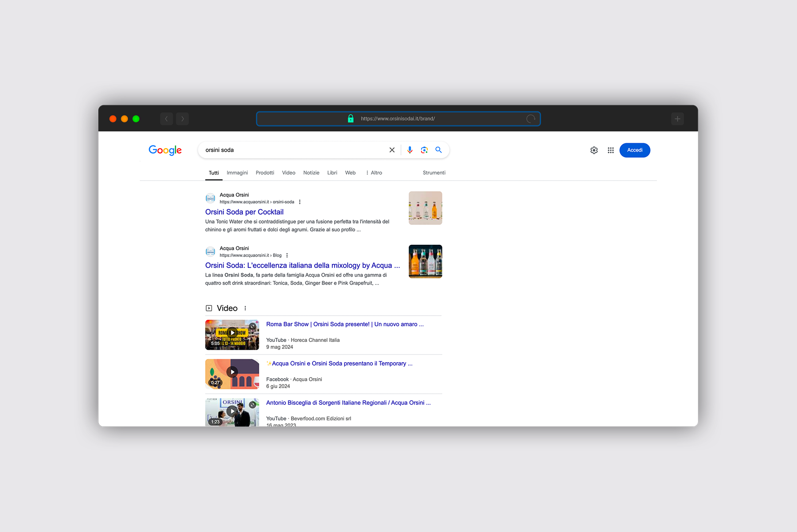Open Google Lens image search
797x532 pixels.
click(424, 150)
